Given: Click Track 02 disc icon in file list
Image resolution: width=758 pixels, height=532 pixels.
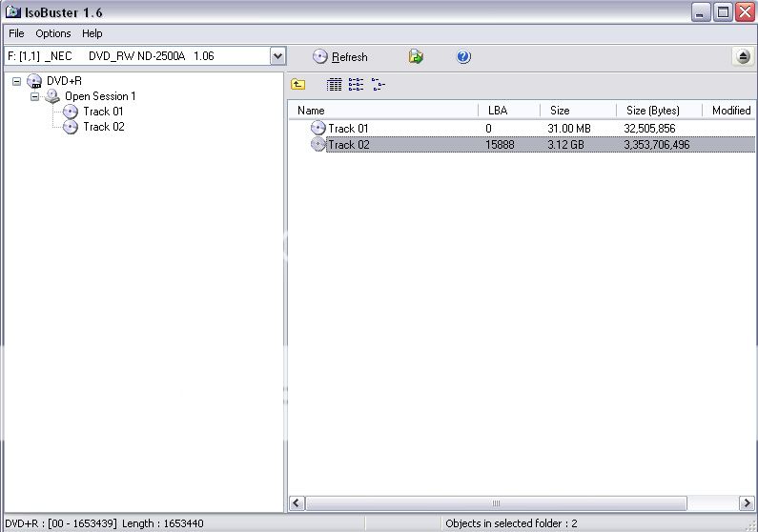Looking at the screenshot, I should point(318,145).
